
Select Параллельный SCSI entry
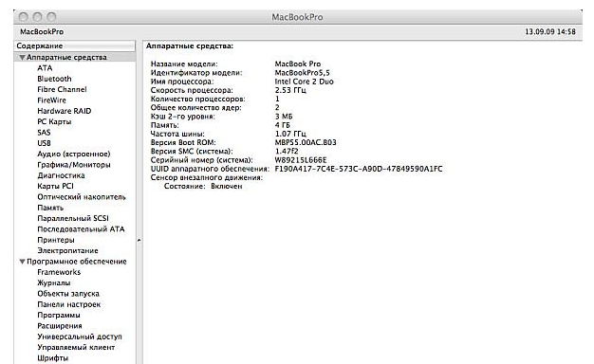coord(73,218)
